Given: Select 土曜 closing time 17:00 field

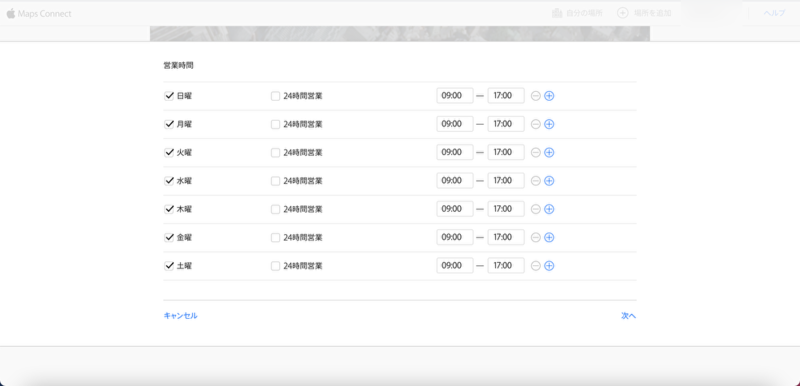Looking at the screenshot, I should pos(506,266).
